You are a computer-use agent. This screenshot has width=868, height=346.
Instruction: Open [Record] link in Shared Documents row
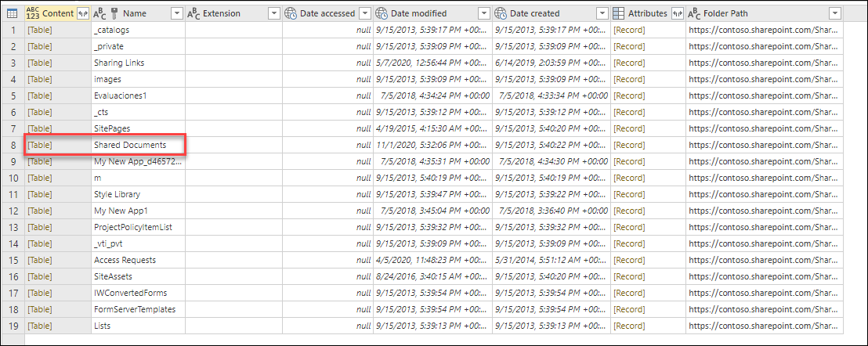629,145
